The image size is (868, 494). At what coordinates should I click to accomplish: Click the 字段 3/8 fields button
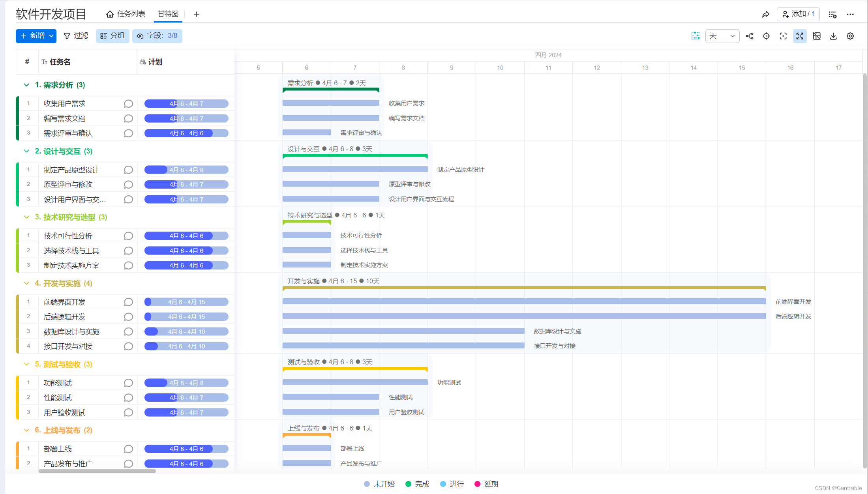tap(157, 36)
